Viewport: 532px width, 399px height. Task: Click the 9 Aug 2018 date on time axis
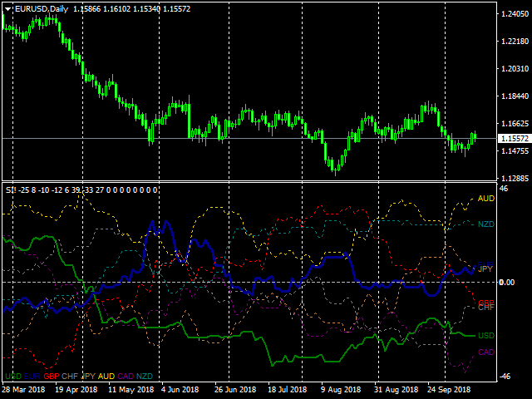(x=342, y=389)
